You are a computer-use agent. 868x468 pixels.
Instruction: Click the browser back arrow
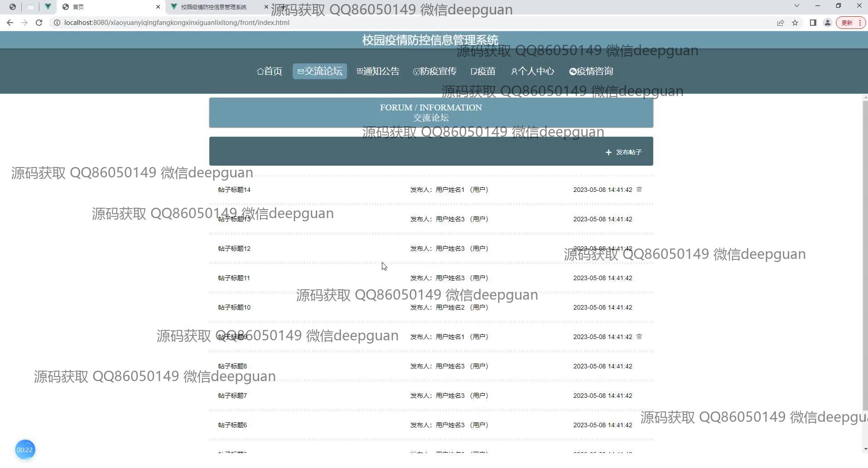[x=10, y=23]
